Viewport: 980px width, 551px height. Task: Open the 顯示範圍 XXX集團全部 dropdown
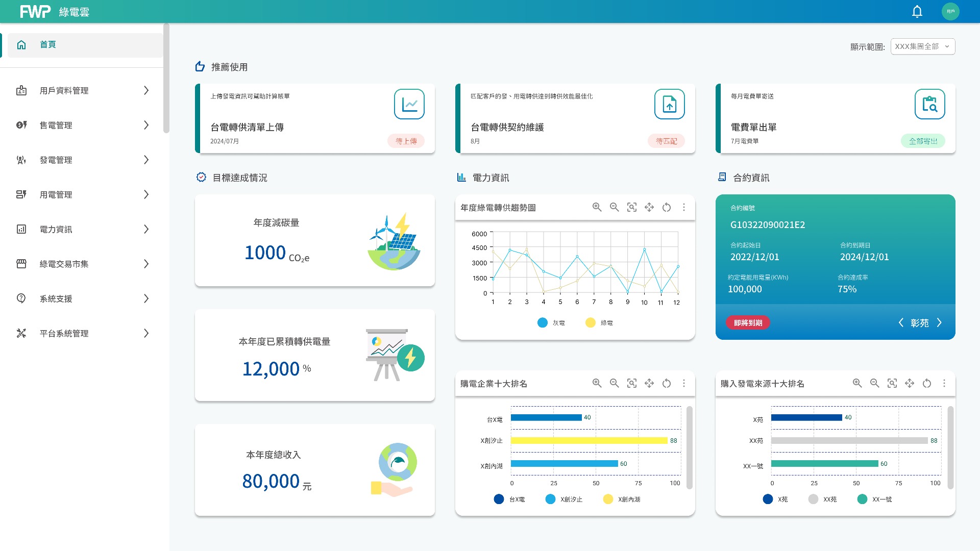pyautogui.click(x=922, y=46)
